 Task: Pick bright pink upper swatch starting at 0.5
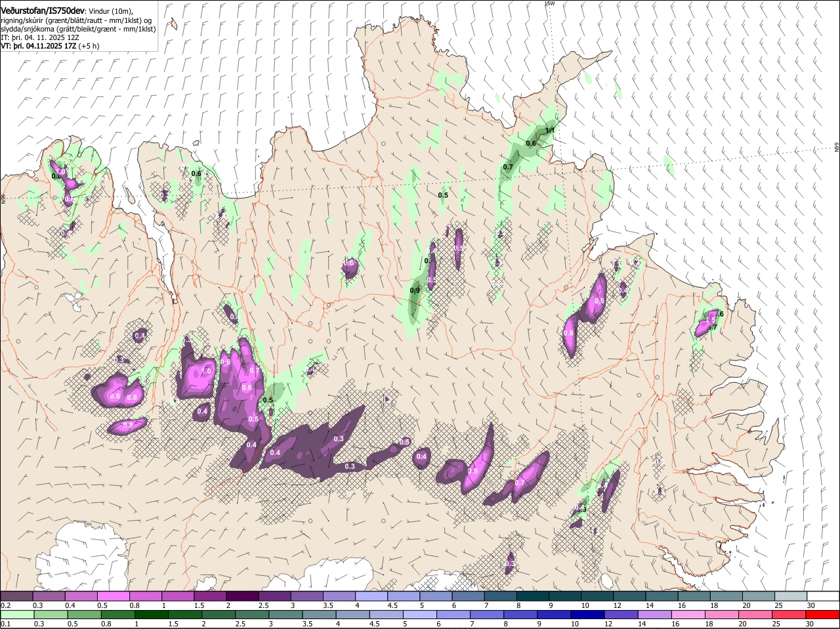tap(114, 596)
